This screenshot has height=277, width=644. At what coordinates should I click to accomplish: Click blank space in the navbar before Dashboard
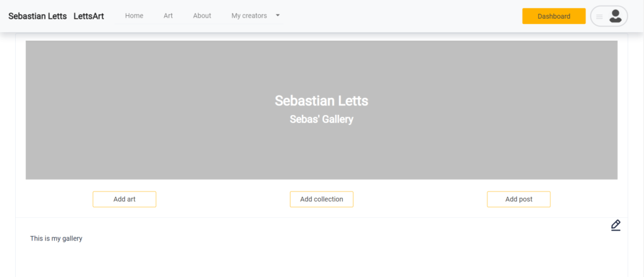coord(402,16)
